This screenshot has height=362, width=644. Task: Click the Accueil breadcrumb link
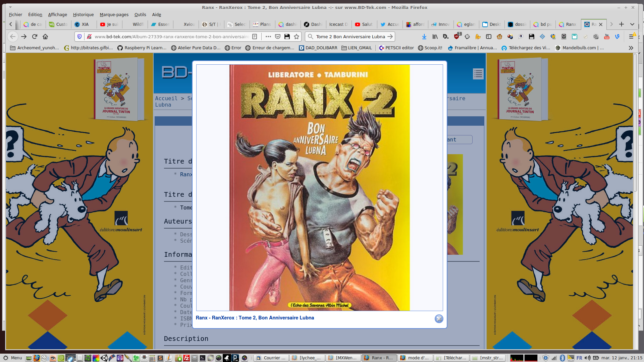click(166, 98)
